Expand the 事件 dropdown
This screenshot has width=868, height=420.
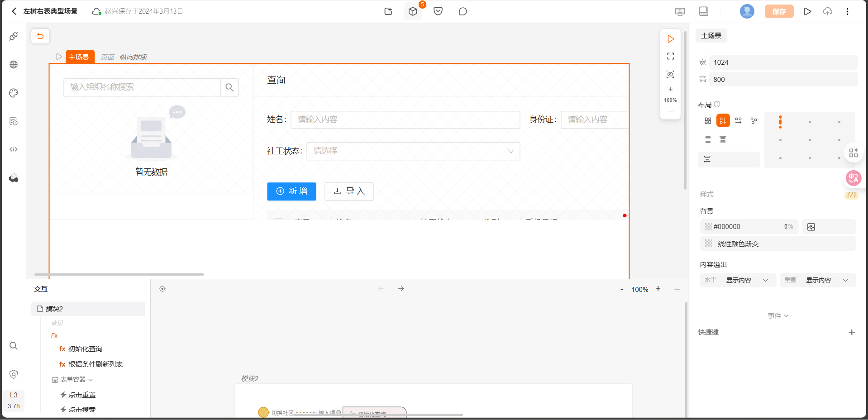[778, 316]
